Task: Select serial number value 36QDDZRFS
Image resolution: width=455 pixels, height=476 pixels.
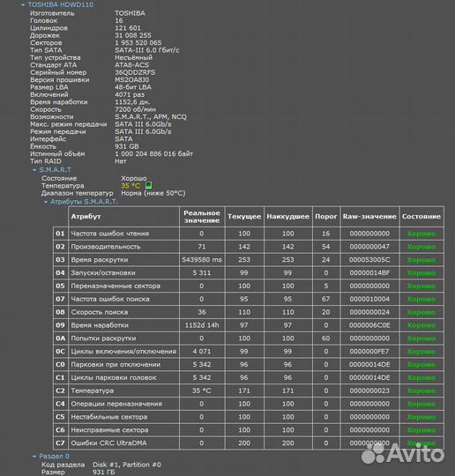Action: pos(135,72)
